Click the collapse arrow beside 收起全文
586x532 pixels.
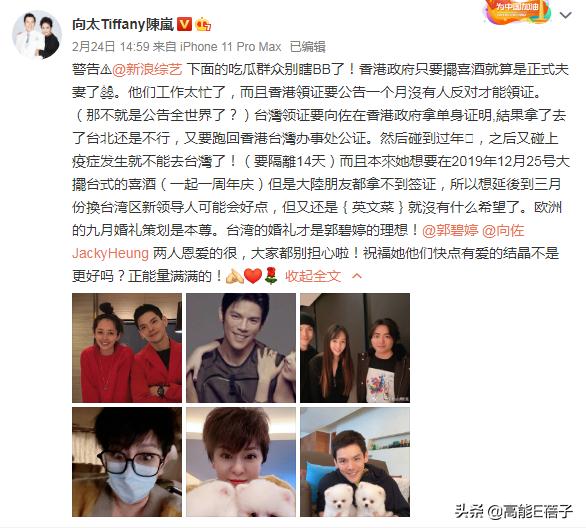[x=357, y=276]
